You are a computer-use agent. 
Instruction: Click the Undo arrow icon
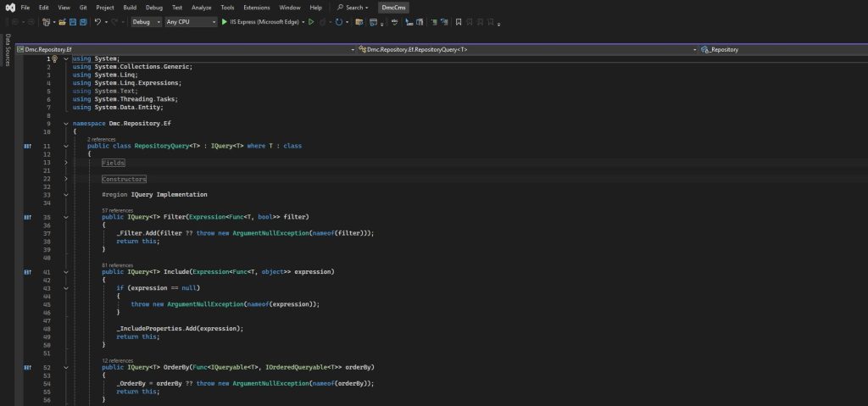98,22
